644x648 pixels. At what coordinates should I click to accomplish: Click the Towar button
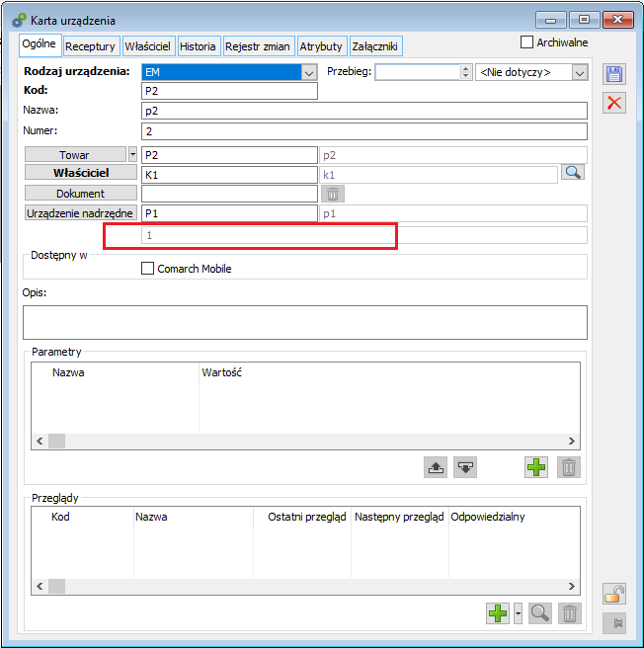tap(75, 154)
